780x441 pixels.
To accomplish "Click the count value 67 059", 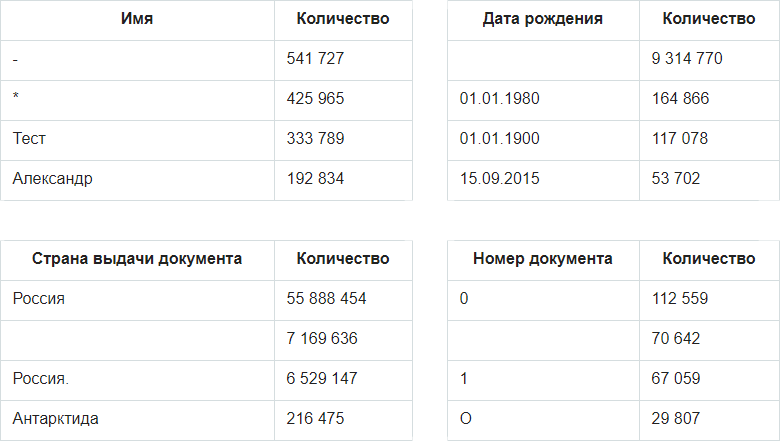I will [x=675, y=379].
